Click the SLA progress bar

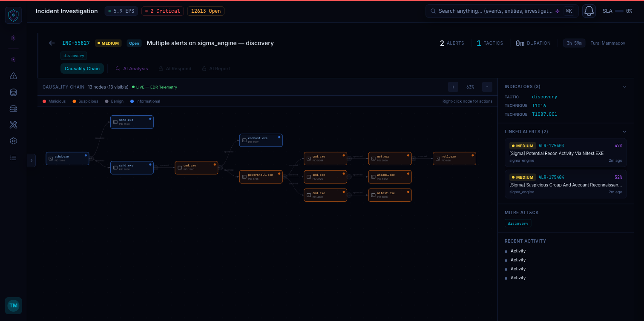tap(619, 11)
